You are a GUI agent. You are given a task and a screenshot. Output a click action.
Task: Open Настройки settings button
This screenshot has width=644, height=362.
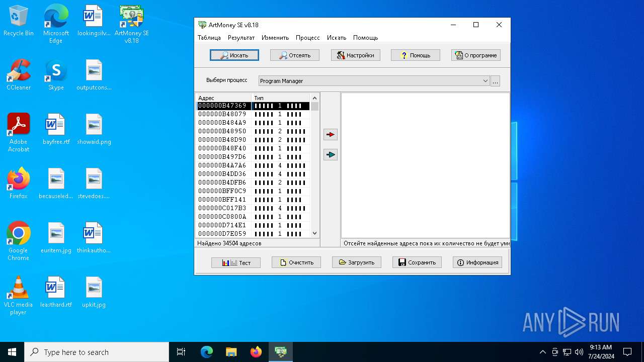pos(355,55)
